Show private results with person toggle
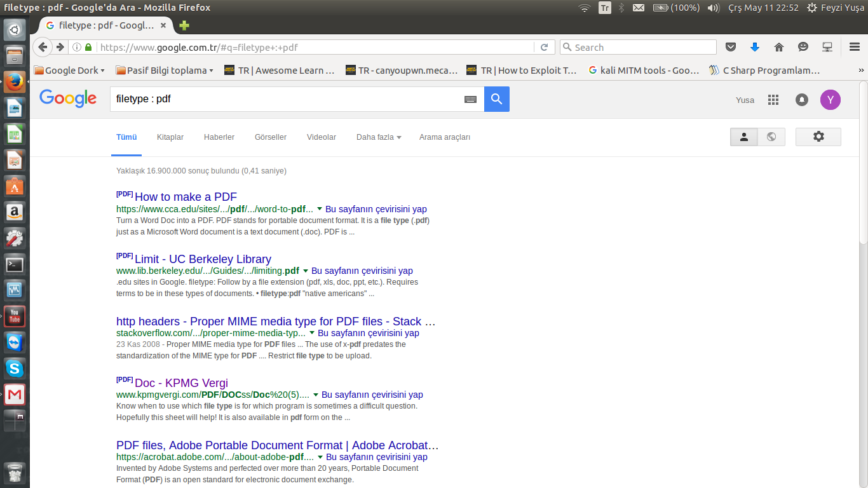This screenshot has height=488, width=868. pos(744,137)
